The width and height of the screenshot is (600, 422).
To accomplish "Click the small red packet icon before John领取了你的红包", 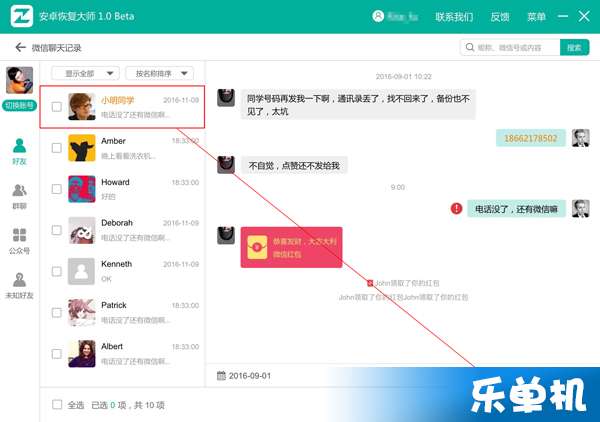I will pos(370,283).
